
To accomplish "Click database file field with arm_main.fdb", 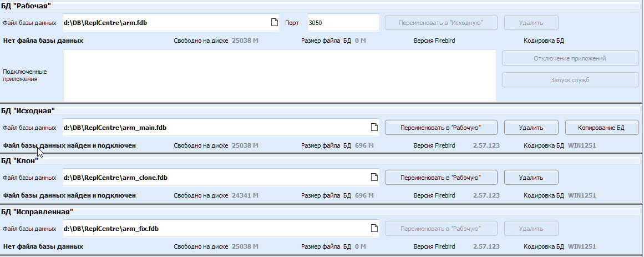I will click(x=221, y=128).
